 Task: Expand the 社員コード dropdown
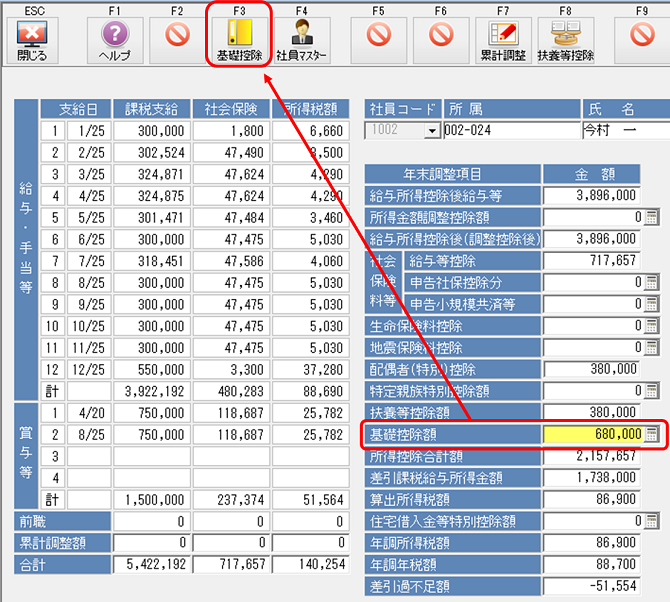click(432, 130)
